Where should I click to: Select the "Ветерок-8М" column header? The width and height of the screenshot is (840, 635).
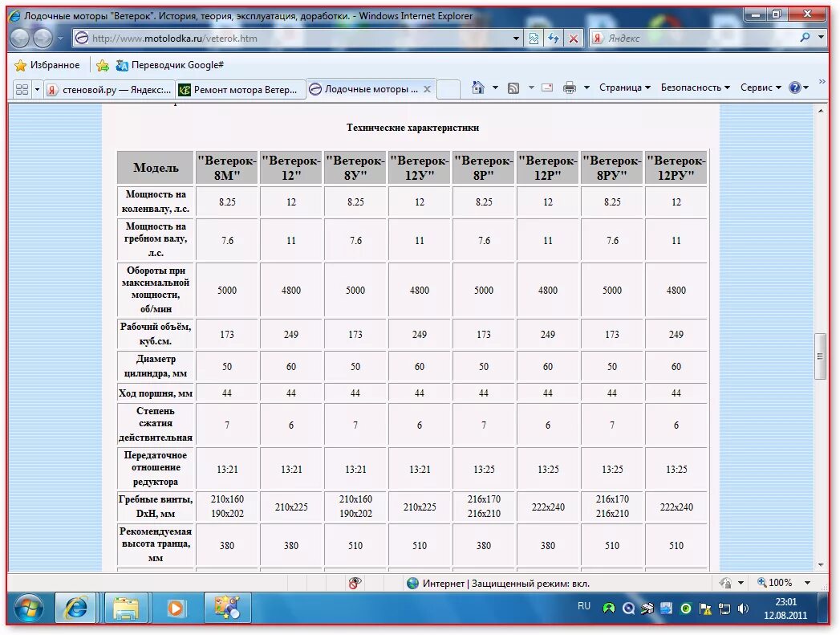pyautogui.click(x=227, y=168)
